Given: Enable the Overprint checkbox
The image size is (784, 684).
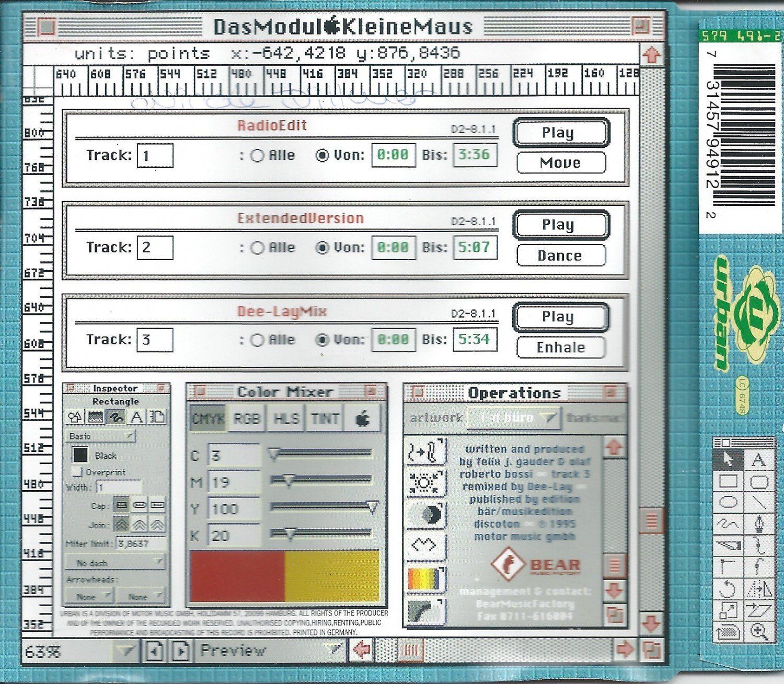Looking at the screenshot, I should (x=77, y=472).
